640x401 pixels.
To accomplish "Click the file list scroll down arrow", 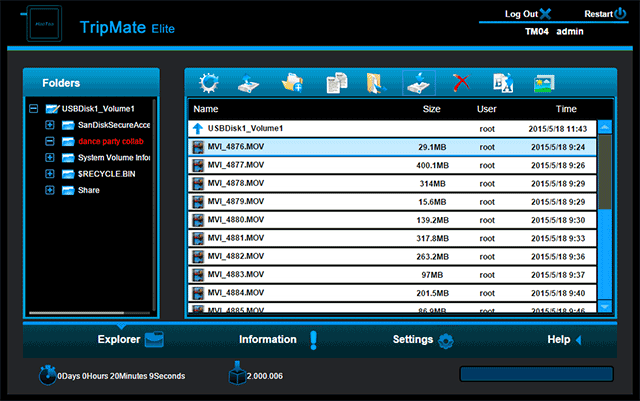I will 605,306.
